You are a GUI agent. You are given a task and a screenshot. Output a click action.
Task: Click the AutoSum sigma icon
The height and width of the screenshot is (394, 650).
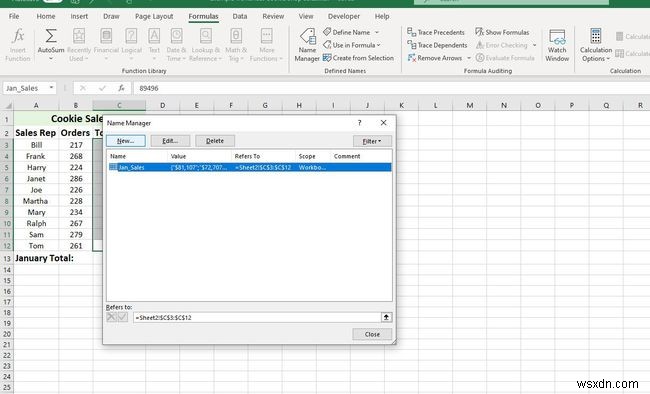51,36
